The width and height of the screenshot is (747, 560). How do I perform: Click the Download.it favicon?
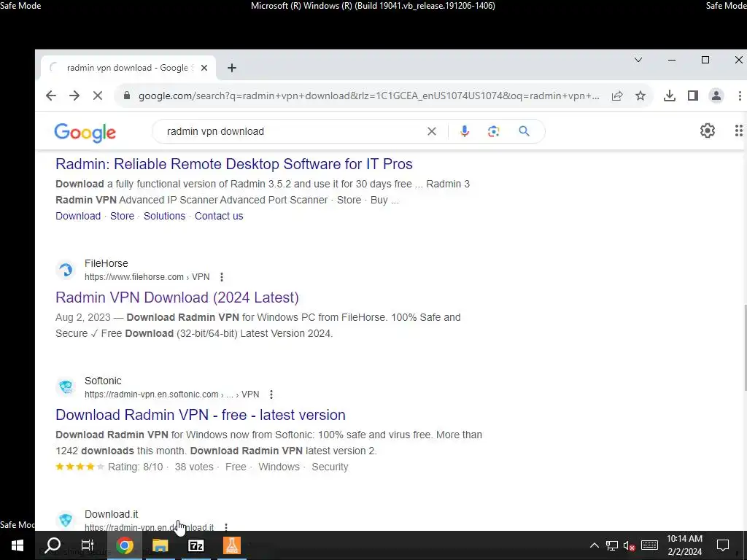point(66,519)
